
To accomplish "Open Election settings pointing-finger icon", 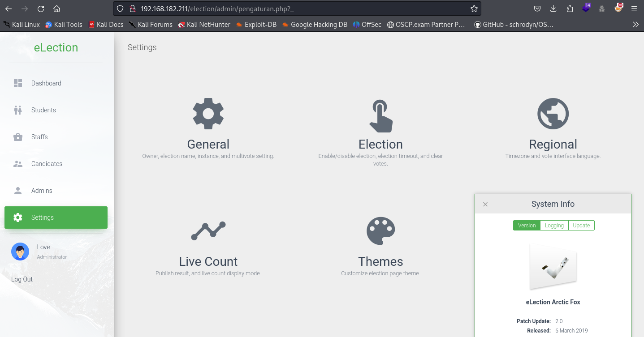I will 380,115.
